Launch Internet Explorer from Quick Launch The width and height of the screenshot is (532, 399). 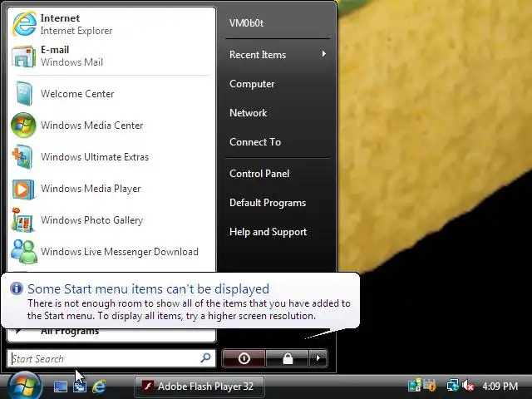point(99,387)
